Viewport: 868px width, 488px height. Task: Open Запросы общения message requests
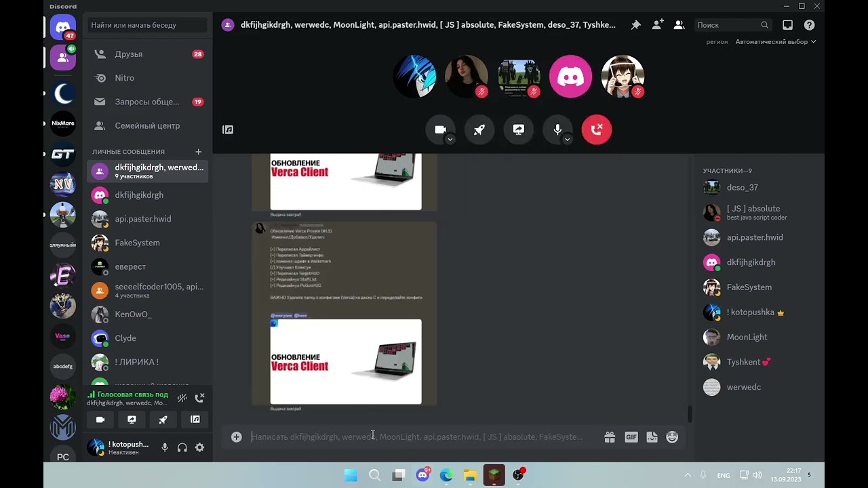click(x=148, y=102)
